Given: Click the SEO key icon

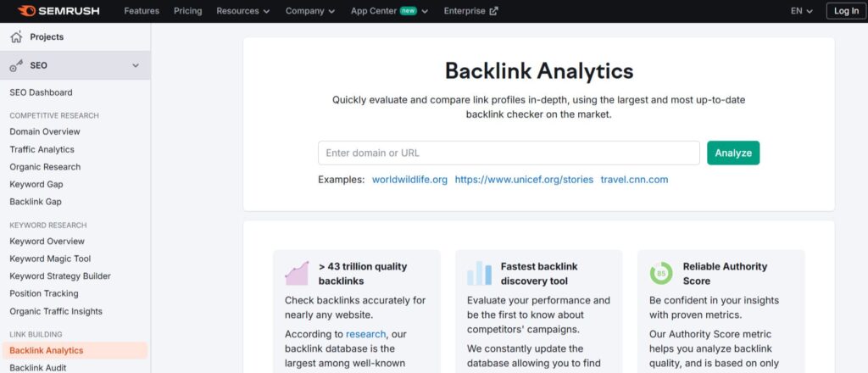Looking at the screenshot, I should pyautogui.click(x=17, y=65).
